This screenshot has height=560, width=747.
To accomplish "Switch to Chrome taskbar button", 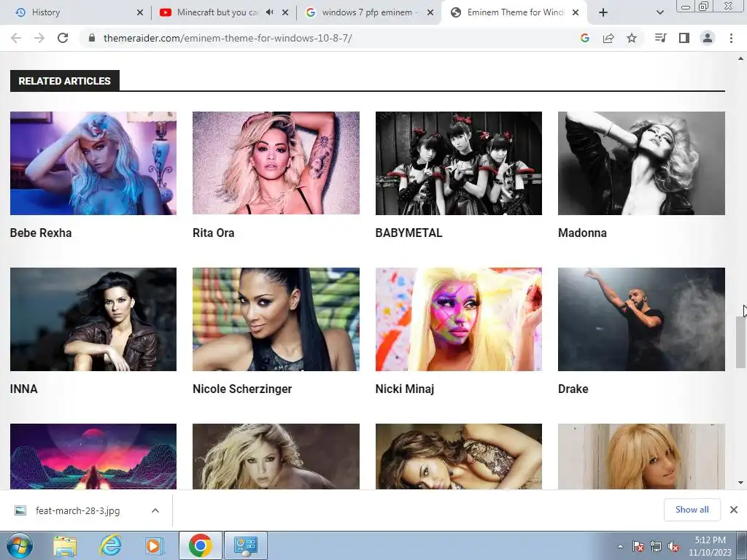I will pyautogui.click(x=200, y=545).
